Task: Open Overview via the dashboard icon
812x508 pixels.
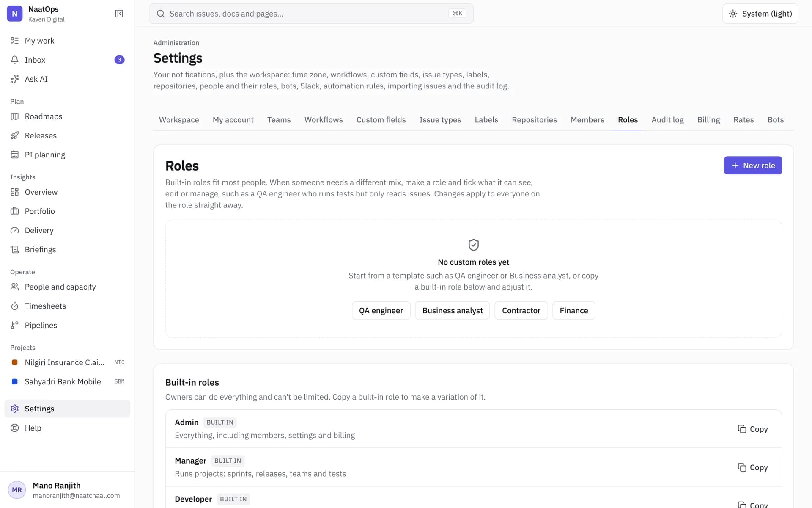Action: [15, 192]
